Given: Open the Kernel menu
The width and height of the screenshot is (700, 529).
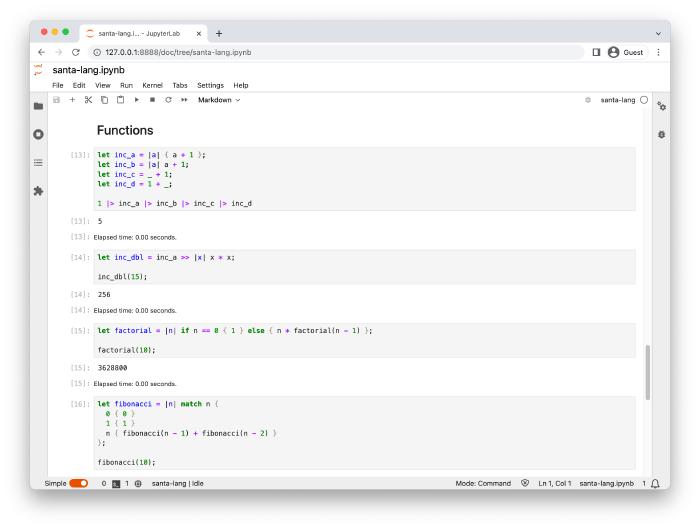Looking at the screenshot, I should [x=152, y=85].
